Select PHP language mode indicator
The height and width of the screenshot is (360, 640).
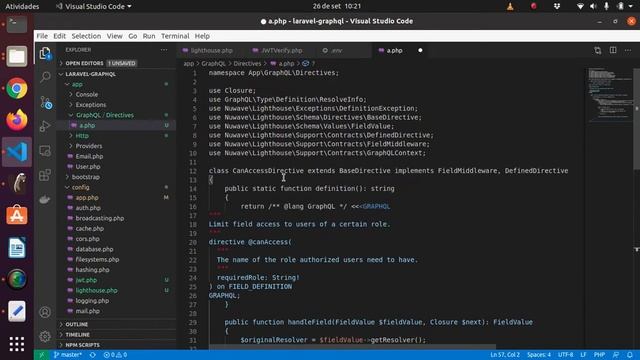click(599, 355)
